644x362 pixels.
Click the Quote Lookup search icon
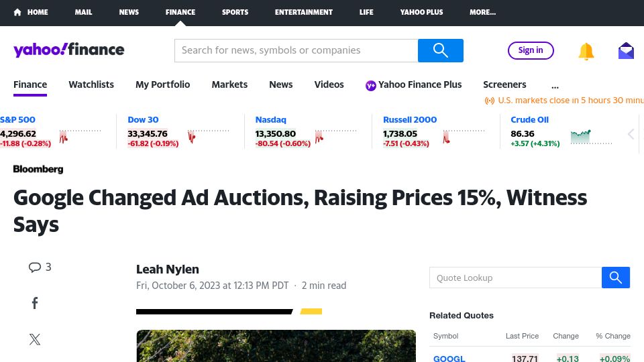pyautogui.click(x=615, y=278)
